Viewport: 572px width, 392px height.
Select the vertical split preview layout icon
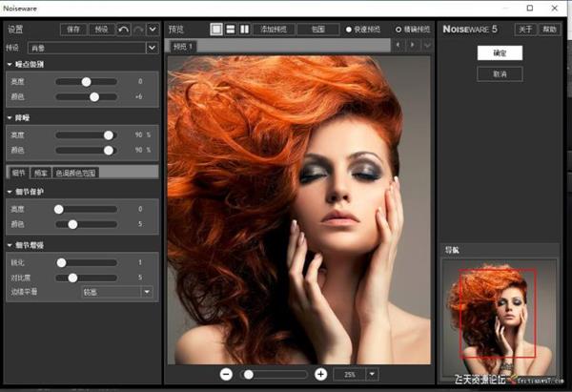[243, 30]
